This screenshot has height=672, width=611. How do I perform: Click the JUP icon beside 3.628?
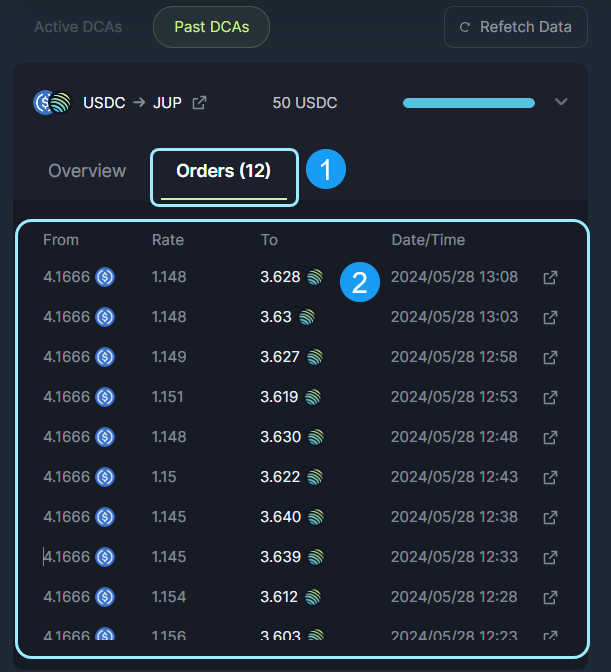click(x=315, y=277)
